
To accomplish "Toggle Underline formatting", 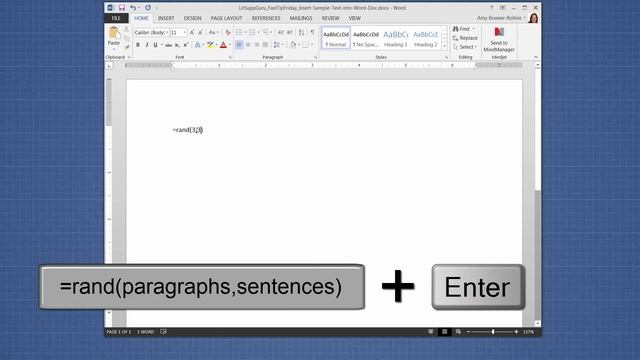I will [x=156, y=45].
